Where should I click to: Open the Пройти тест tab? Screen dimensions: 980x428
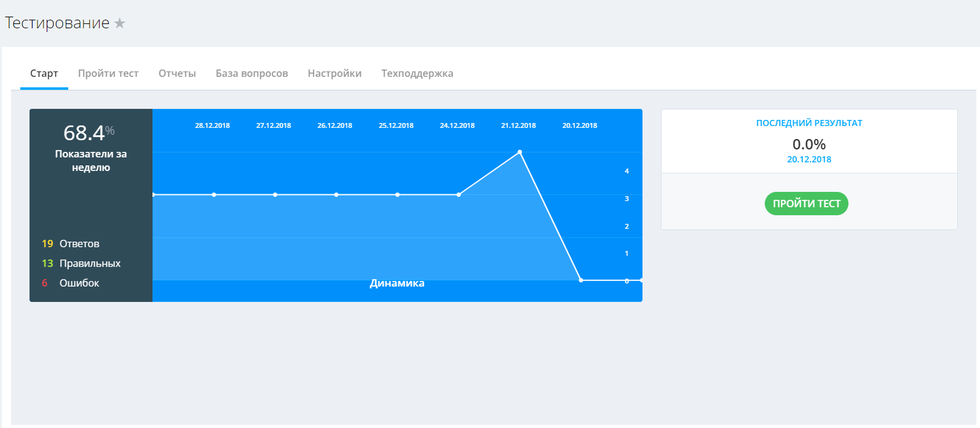(x=108, y=74)
